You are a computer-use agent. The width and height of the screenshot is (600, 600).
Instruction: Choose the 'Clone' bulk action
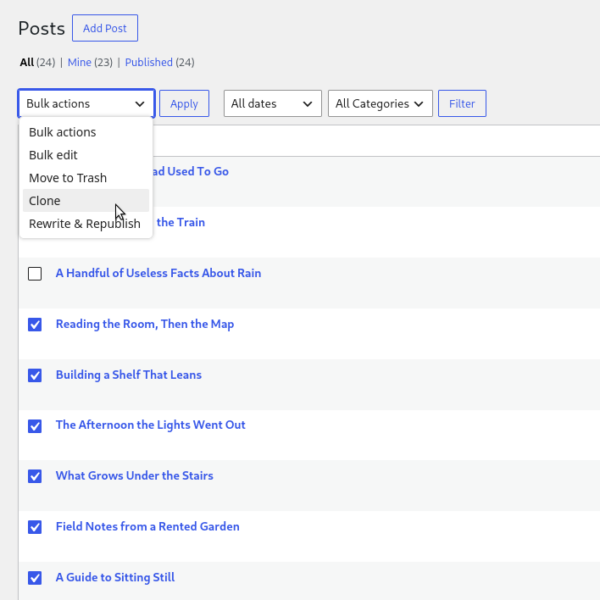(x=86, y=201)
